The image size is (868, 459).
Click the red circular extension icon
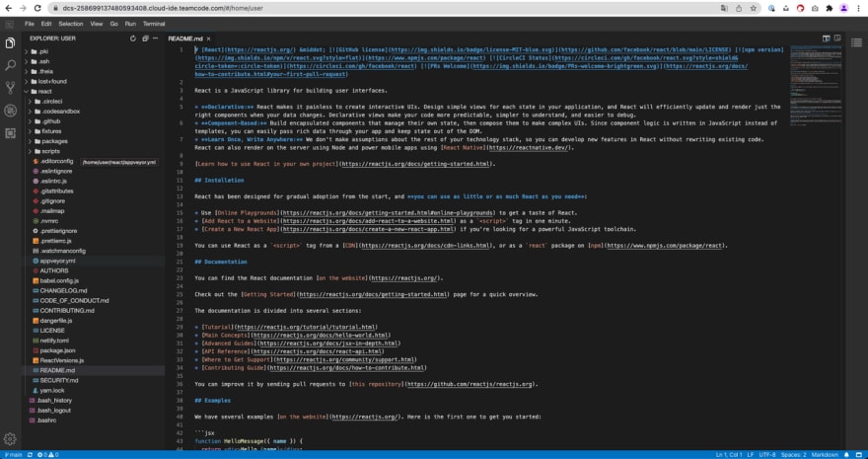pos(801,8)
